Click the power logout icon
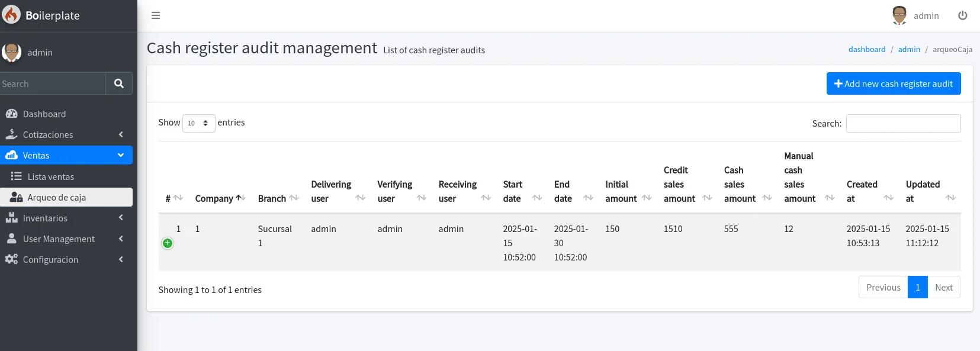 962,15
